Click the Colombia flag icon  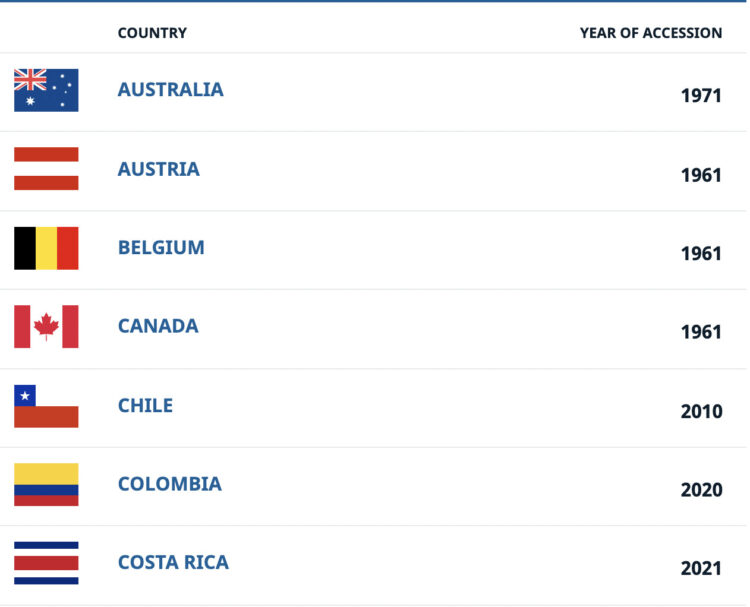click(x=46, y=485)
